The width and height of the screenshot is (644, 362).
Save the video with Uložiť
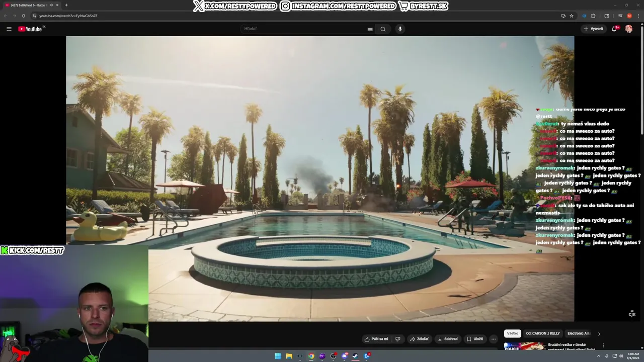pyautogui.click(x=475, y=339)
